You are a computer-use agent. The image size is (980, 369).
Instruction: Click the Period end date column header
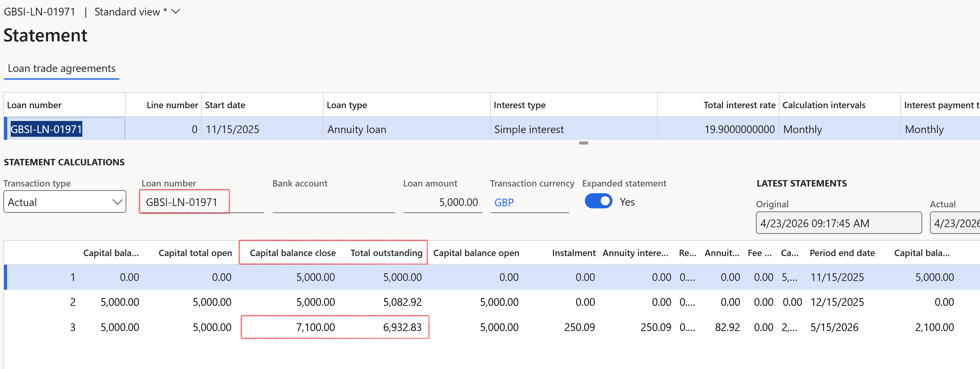[842, 253]
